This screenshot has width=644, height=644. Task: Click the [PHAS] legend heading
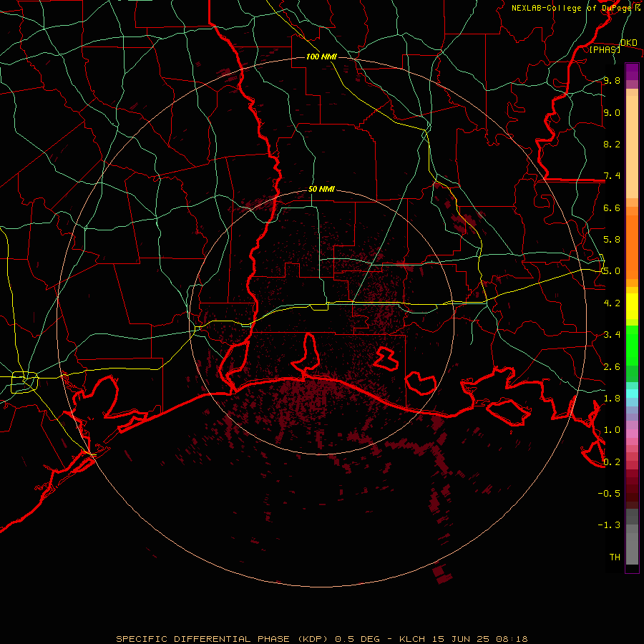[x=605, y=50]
